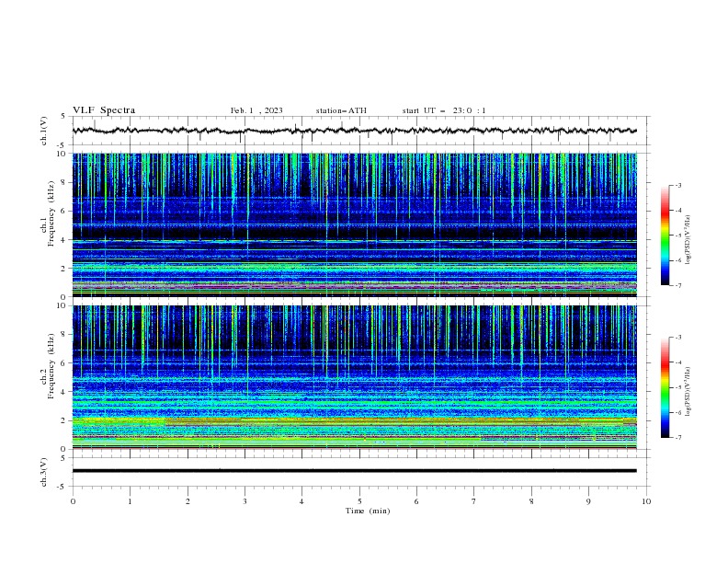Image resolution: width=728 pixels, height=563 pixels.
Task: Click the ch.2 spectrogram color scale bar
Action: [665, 387]
